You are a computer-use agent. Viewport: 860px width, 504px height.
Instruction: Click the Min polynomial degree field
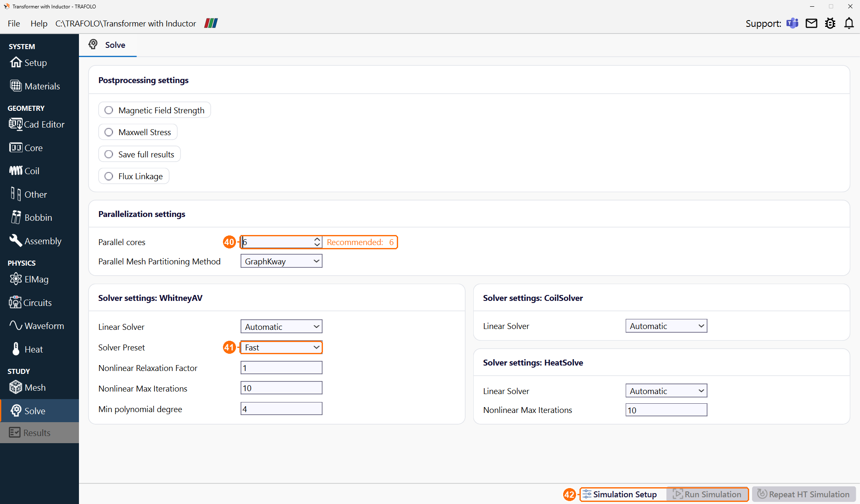[x=281, y=408]
